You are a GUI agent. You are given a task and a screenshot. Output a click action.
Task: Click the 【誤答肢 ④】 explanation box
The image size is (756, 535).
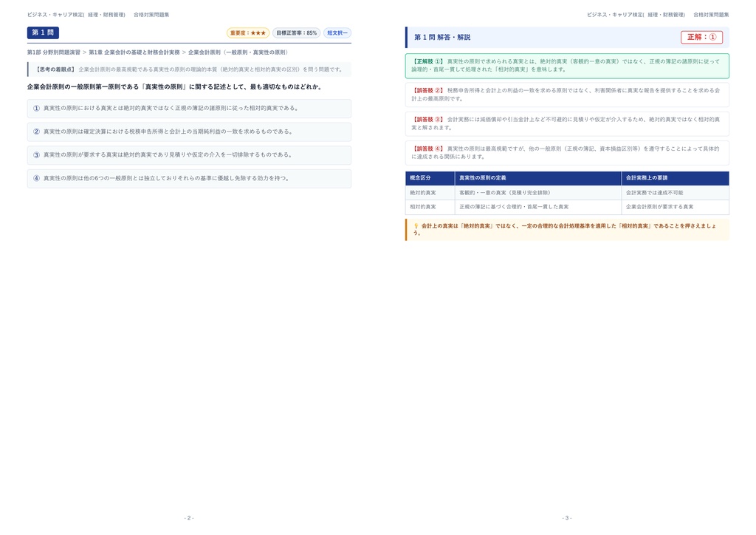567,153
